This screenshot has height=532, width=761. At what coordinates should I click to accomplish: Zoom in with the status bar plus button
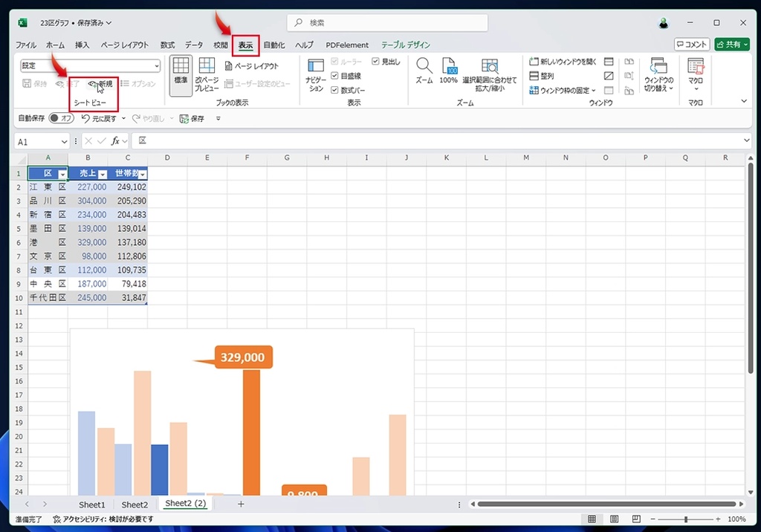(x=718, y=519)
